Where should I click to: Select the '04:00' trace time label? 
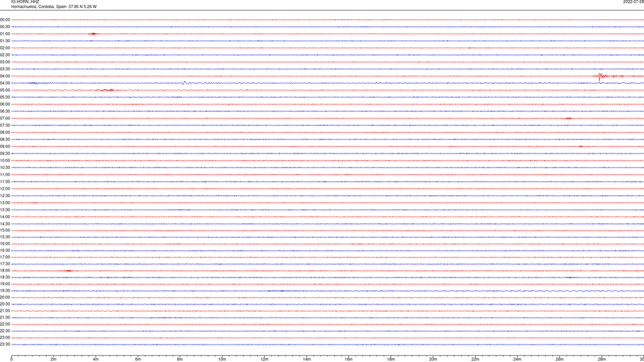(5, 76)
